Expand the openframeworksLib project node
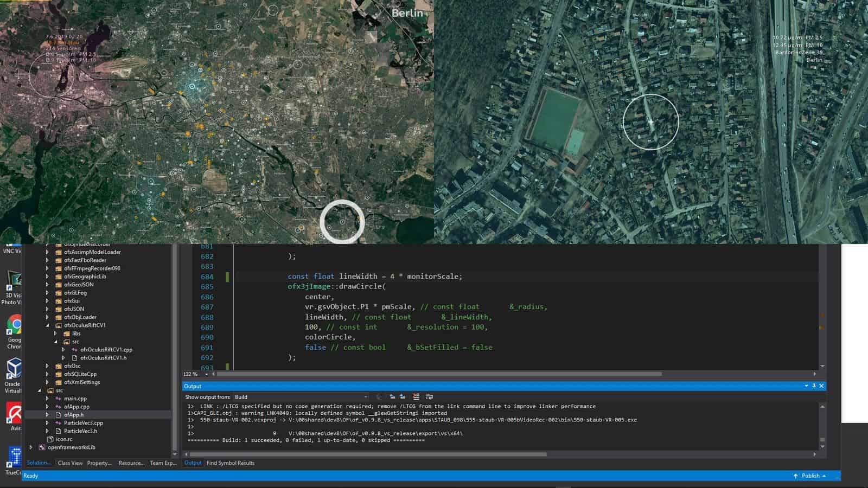 point(31,447)
